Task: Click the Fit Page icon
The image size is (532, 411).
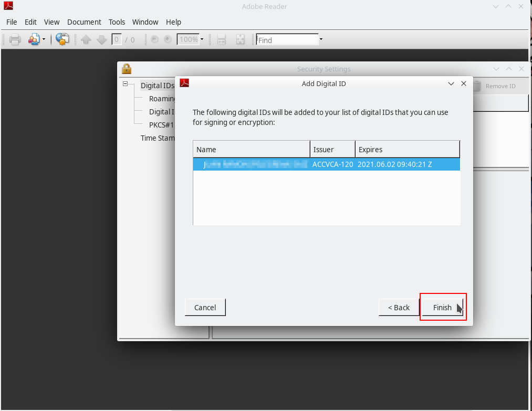Action: pos(241,39)
